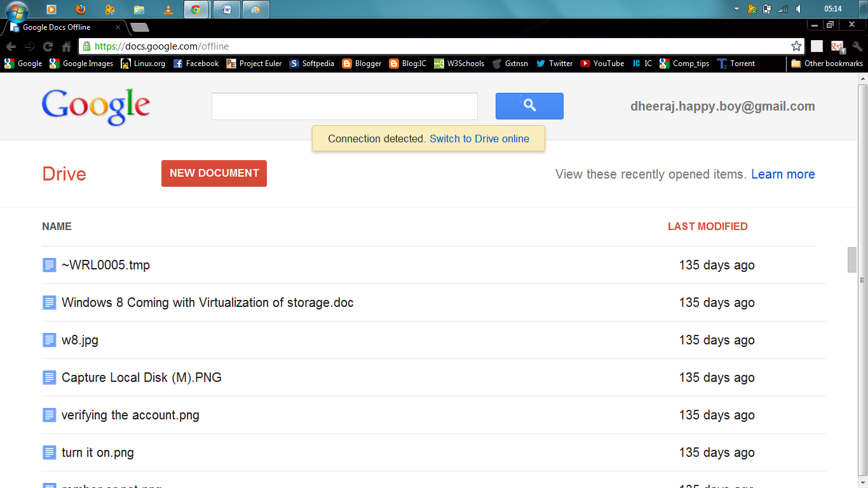Open Firefox from the taskbar
868x488 pixels.
[x=80, y=10]
